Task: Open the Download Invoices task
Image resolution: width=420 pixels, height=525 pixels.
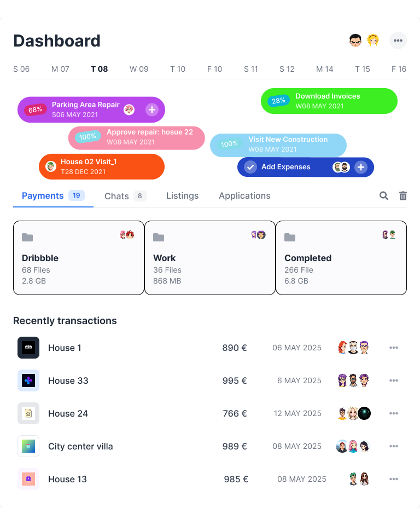Action: coord(329,101)
